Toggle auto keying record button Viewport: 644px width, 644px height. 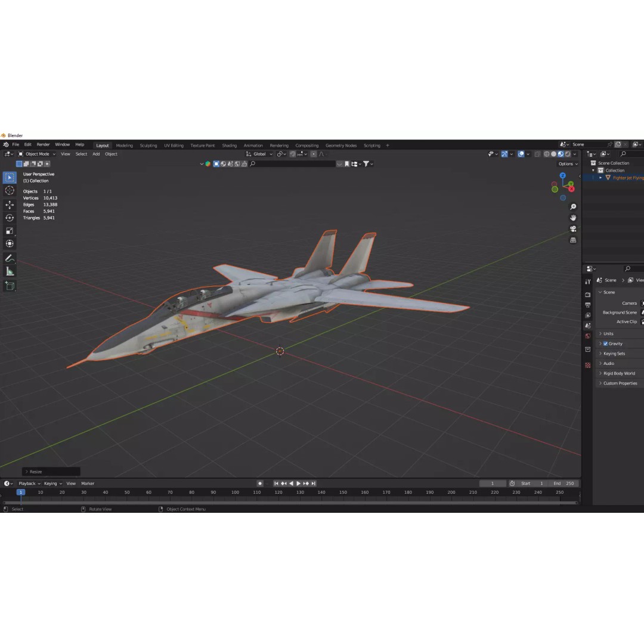click(259, 484)
